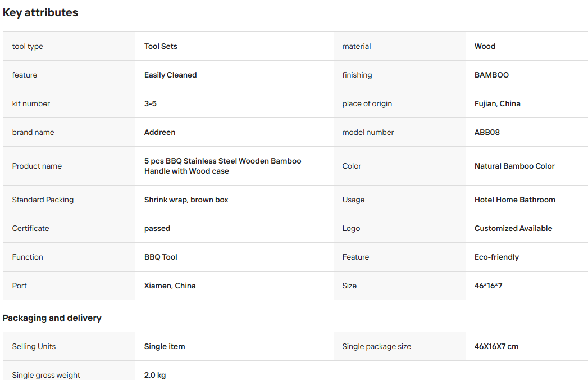
Task: Click the Key attributes heading
Action: click(x=40, y=13)
